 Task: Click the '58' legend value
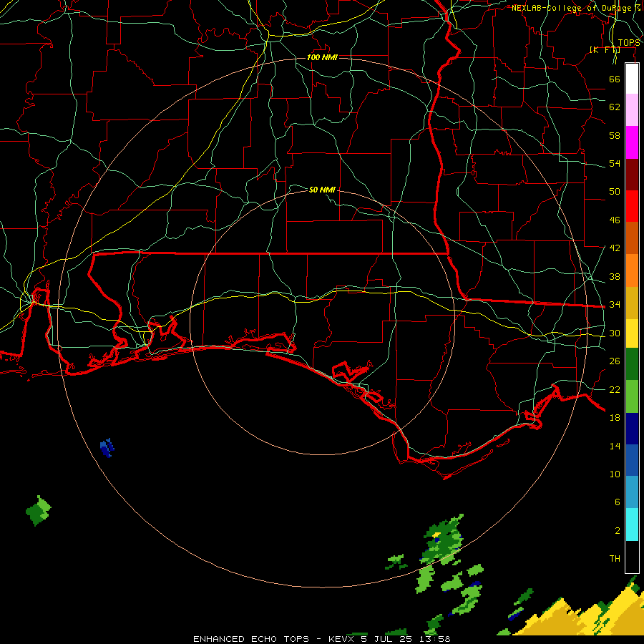click(x=615, y=135)
